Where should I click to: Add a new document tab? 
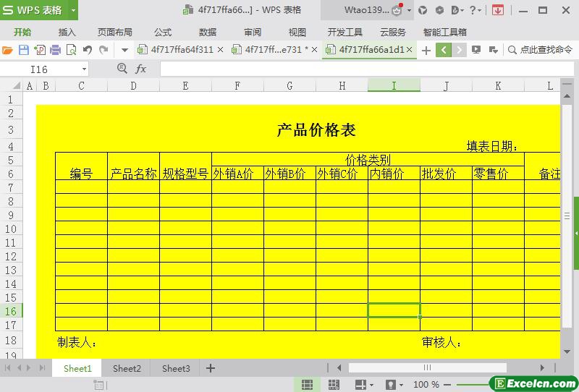tap(426, 50)
